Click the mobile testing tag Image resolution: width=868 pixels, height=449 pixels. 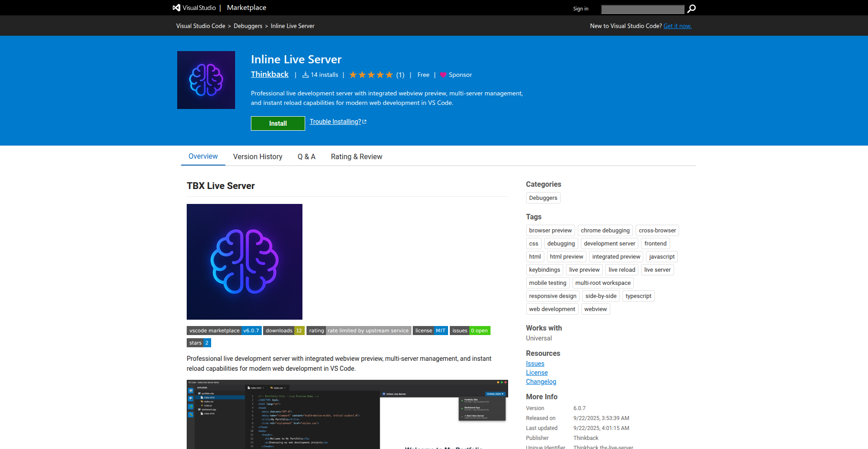(x=547, y=283)
